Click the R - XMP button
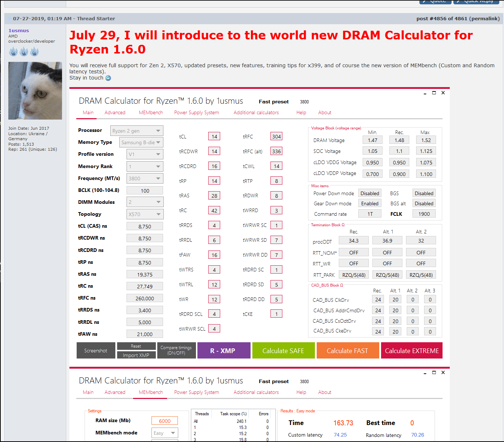 (223, 350)
